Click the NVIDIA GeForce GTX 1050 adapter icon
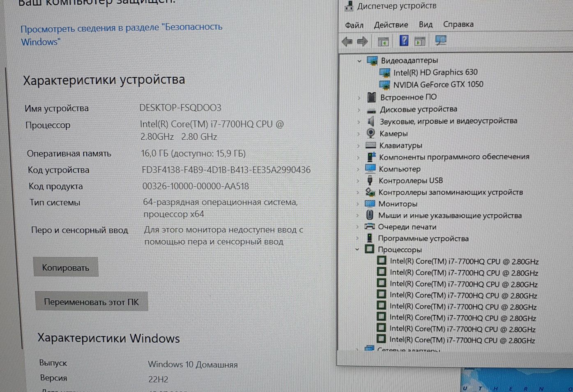 tap(385, 85)
